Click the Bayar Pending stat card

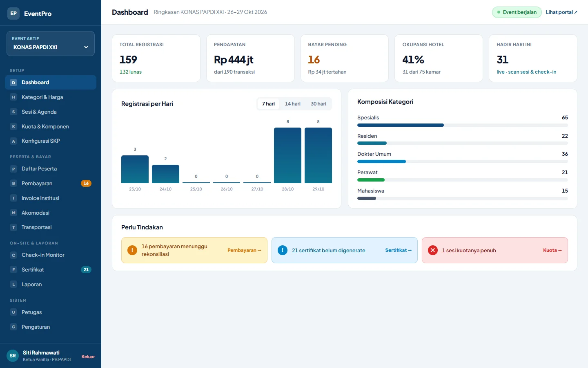click(x=345, y=58)
